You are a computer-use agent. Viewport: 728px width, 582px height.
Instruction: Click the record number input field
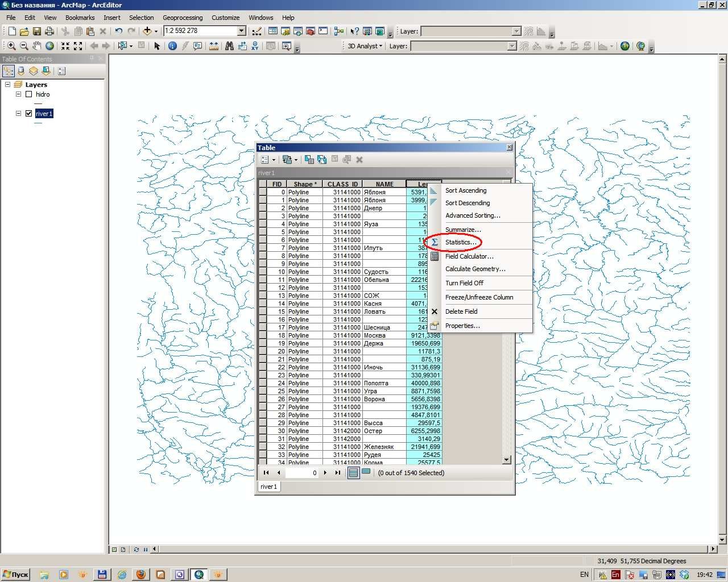point(302,472)
